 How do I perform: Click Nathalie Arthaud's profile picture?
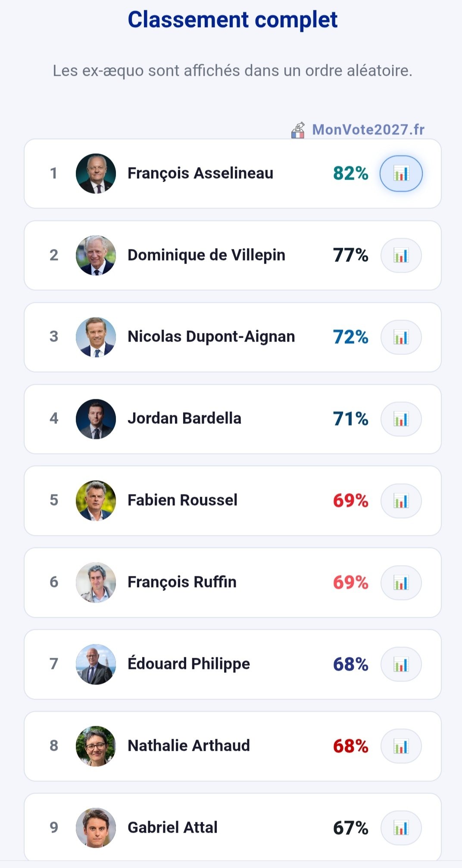click(96, 746)
